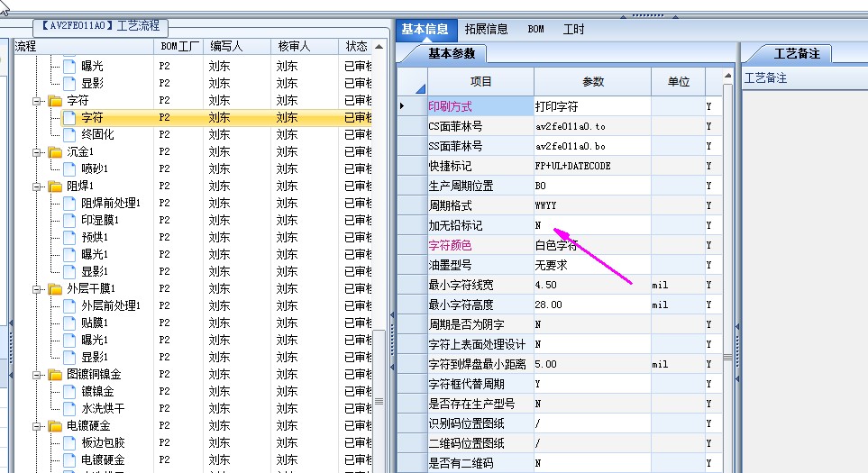Collapse the 沉金1 folder node
The height and width of the screenshot is (473, 868).
point(37,152)
